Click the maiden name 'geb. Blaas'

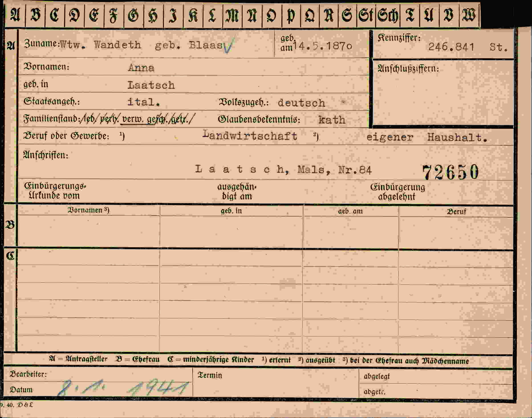189,45
